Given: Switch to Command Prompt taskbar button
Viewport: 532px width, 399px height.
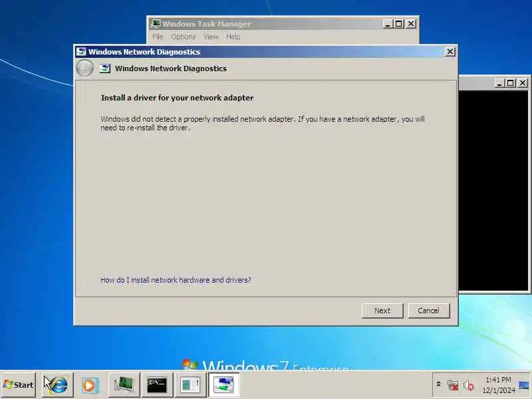Looking at the screenshot, I should tap(157, 385).
